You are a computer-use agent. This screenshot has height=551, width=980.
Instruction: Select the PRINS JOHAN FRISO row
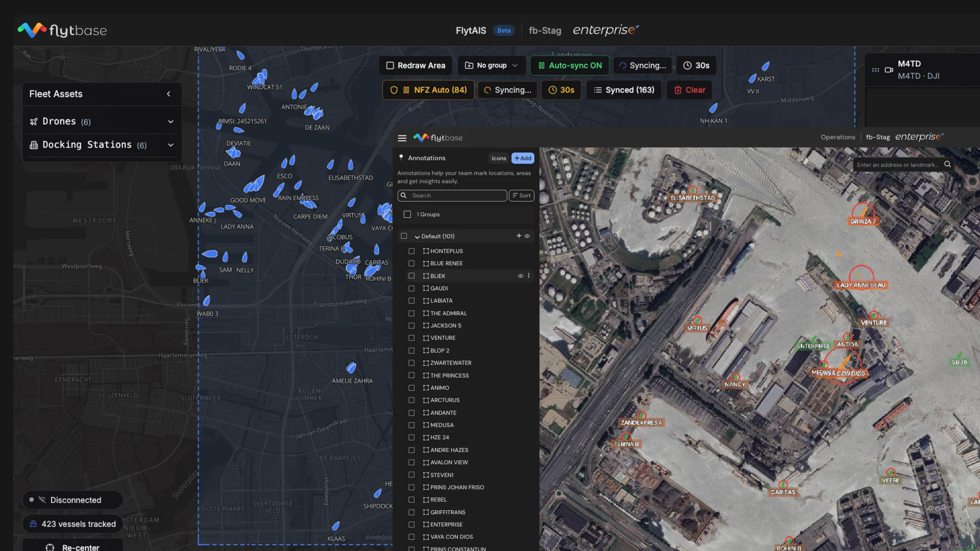coord(470,487)
